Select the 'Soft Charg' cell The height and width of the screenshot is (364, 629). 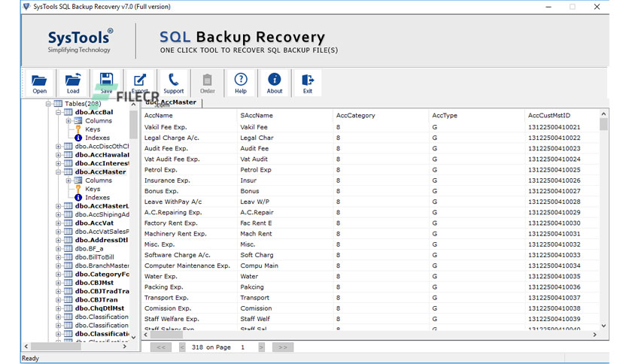pyautogui.click(x=257, y=255)
